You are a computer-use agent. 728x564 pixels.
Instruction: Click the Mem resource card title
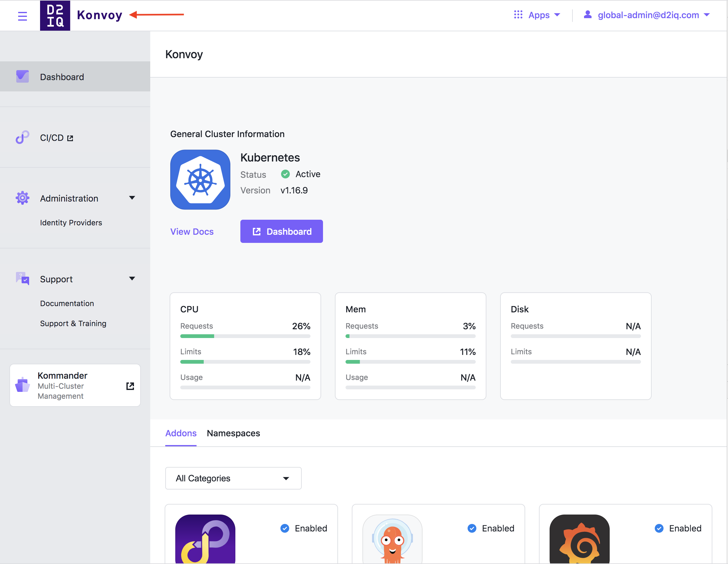[356, 309]
